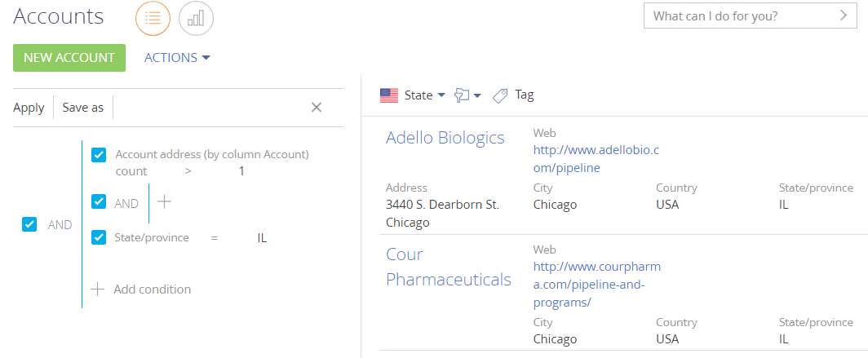This screenshot has height=358, width=868.
Task: Click the US flag State icon
Action: coord(389,95)
